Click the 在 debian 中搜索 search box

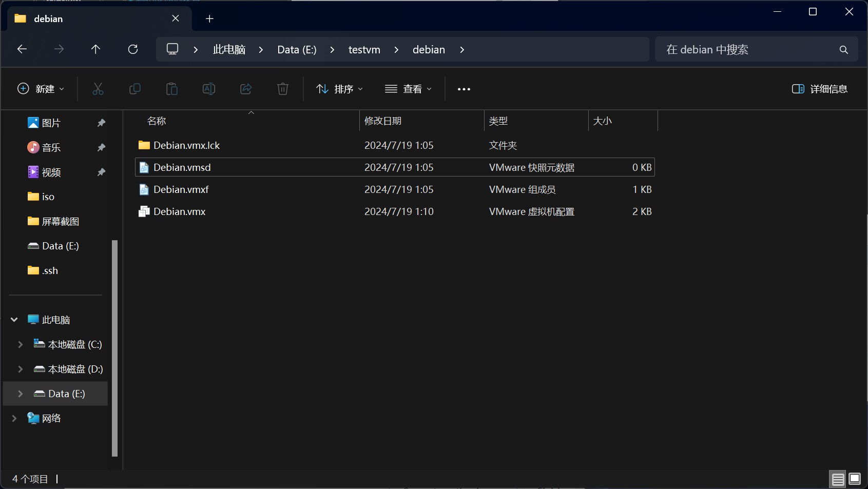[x=749, y=50]
